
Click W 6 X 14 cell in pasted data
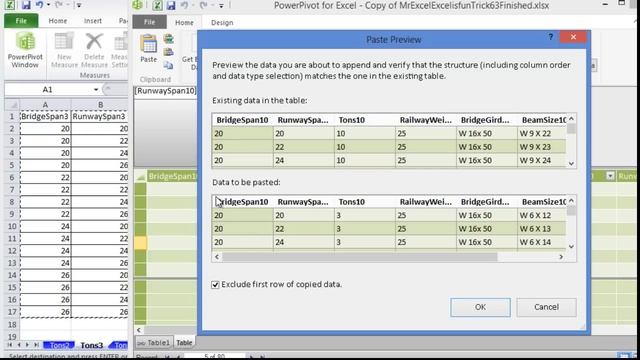click(542, 242)
